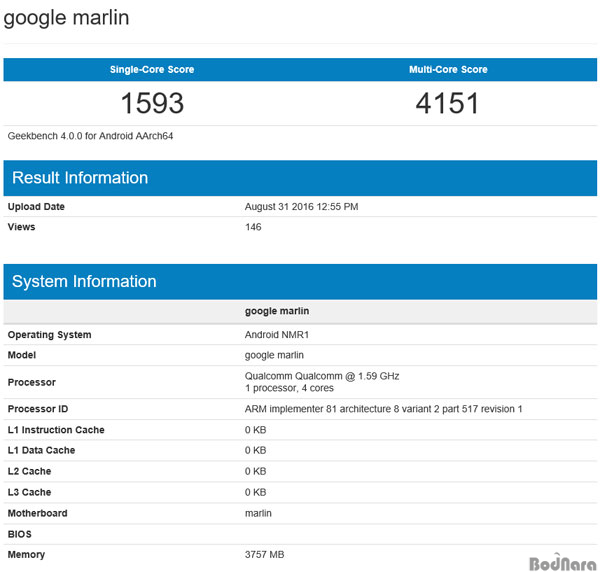Select the Memory value 3757 MB
Screen dimensions: 600x574
coord(264,555)
